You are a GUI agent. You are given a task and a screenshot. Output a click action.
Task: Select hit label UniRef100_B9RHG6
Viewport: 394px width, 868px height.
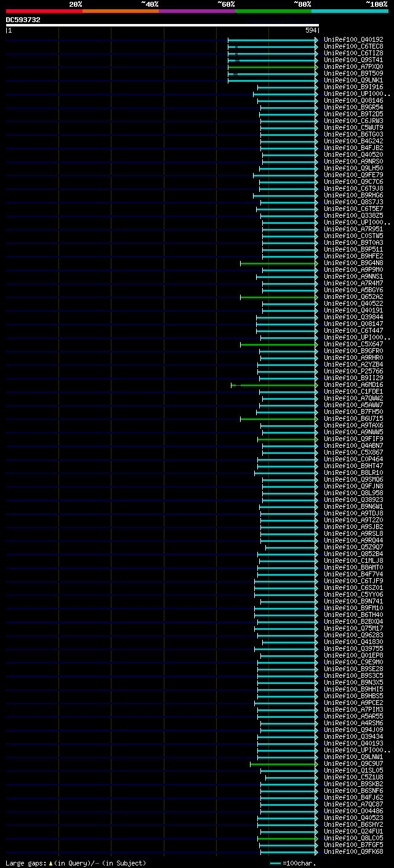click(353, 195)
